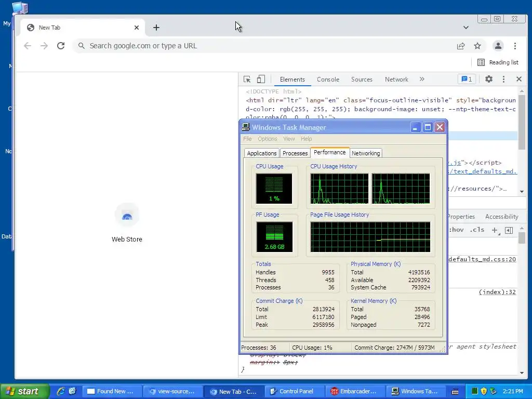Open the Accessibility pane tab
Image resolution: width=532 pixels, height=399 pixels.
[501, 217]
